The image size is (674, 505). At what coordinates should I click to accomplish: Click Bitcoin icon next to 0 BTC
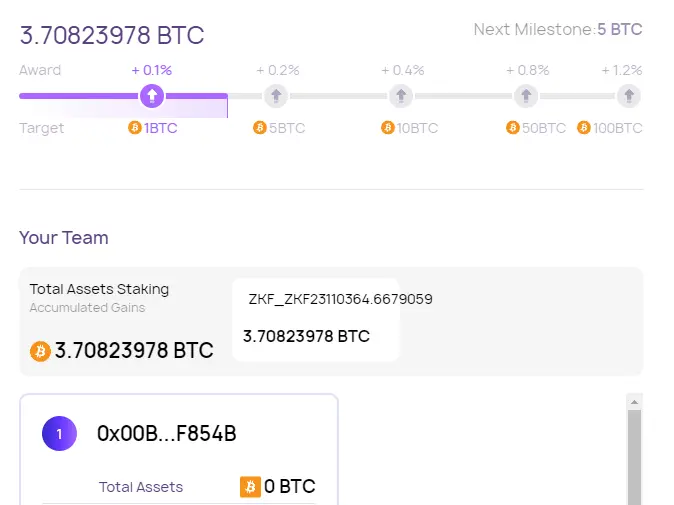[x=250, y=487]
